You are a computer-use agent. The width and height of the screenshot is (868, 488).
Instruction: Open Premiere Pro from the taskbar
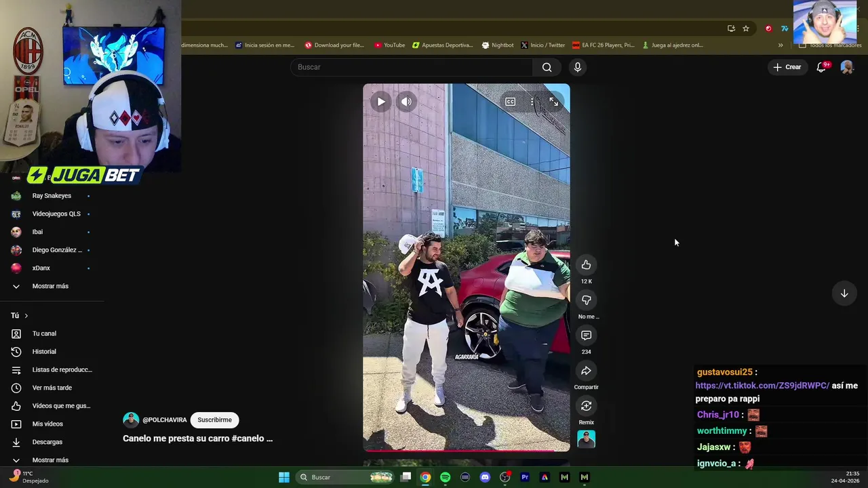click(x=525, y=477)
